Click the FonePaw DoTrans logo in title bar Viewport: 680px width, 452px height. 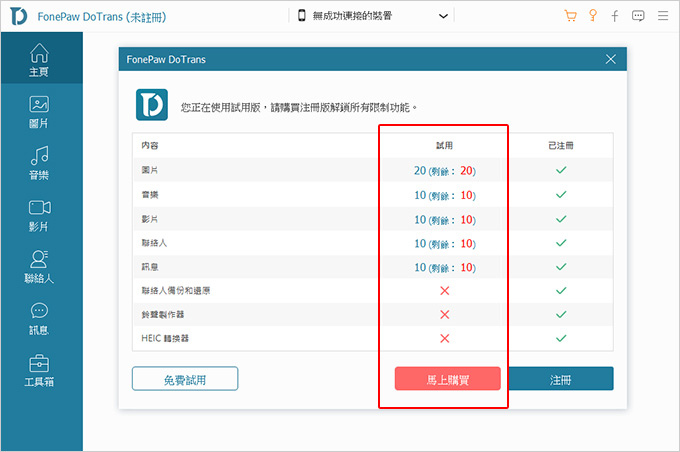(18, 16)
